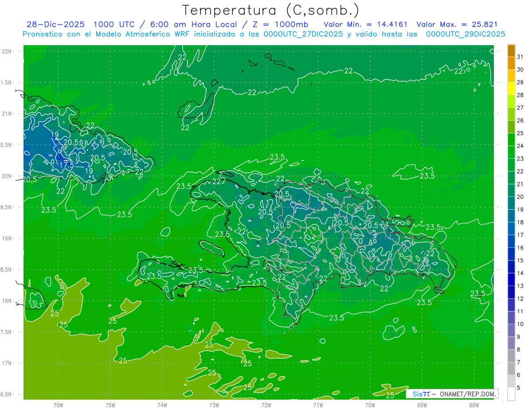Click the gray legend swatch between 6 and 7
The height and width of the screenshot is (411, 532).
(511, 368)
